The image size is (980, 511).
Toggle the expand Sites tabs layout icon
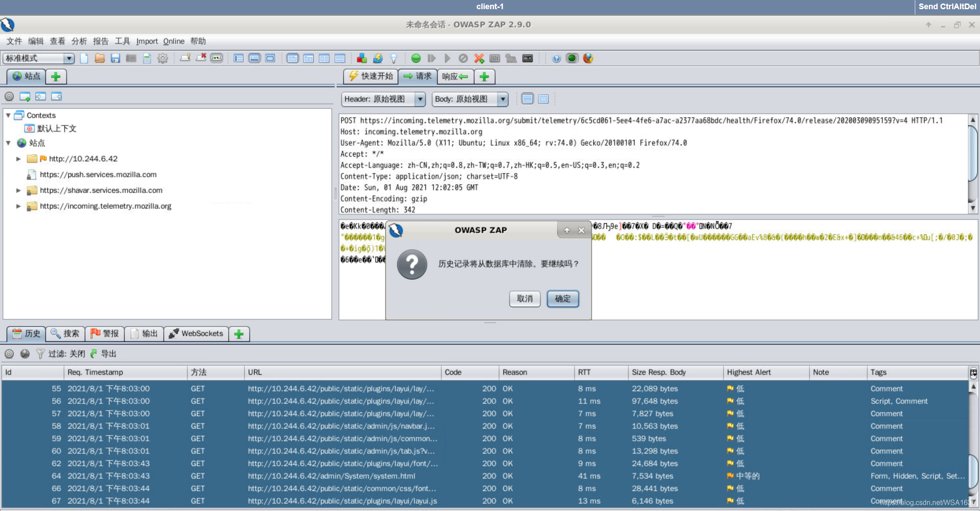238,58
